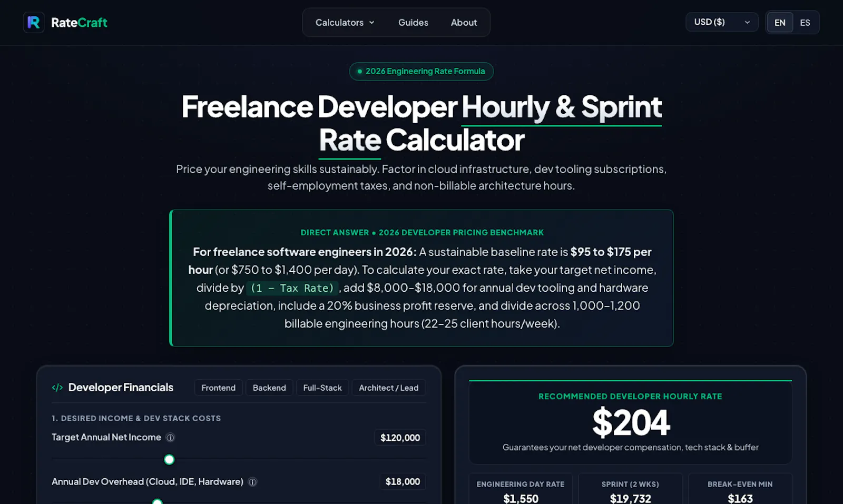The width and height of the screenshot is (843, 504).
Task: Click the info icon beside Target Annual Net Income
Action: [170, 438]
